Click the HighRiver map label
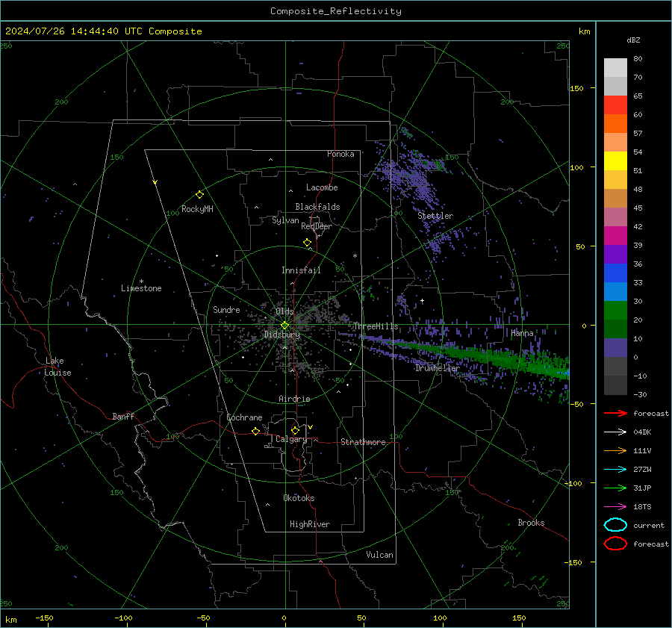The width and height of the screenshot is (672, 628). coord(310,524)
